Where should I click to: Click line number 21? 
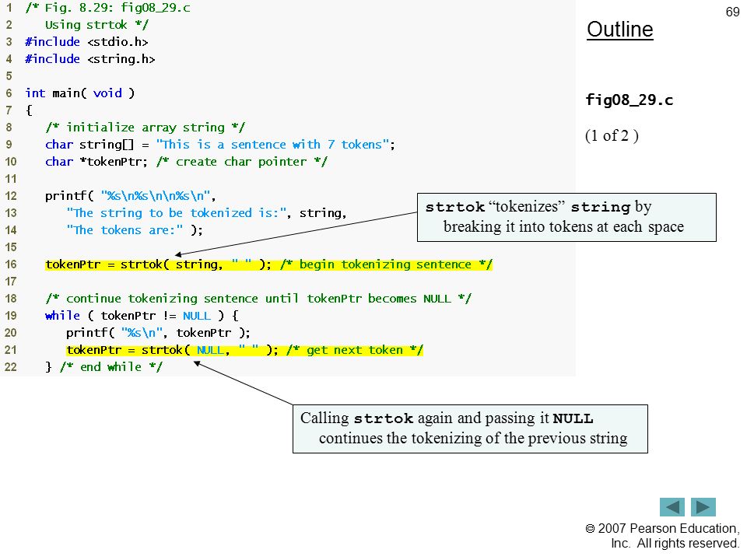point(10,350)
